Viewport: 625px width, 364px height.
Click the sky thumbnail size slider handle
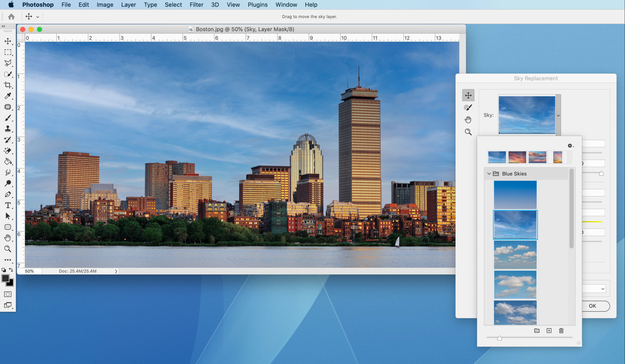pos(500,338)
